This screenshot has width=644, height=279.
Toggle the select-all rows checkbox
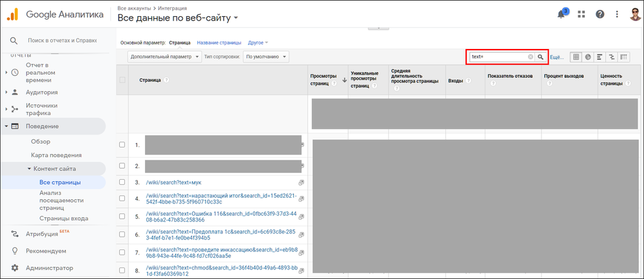[x=122, y=80]
